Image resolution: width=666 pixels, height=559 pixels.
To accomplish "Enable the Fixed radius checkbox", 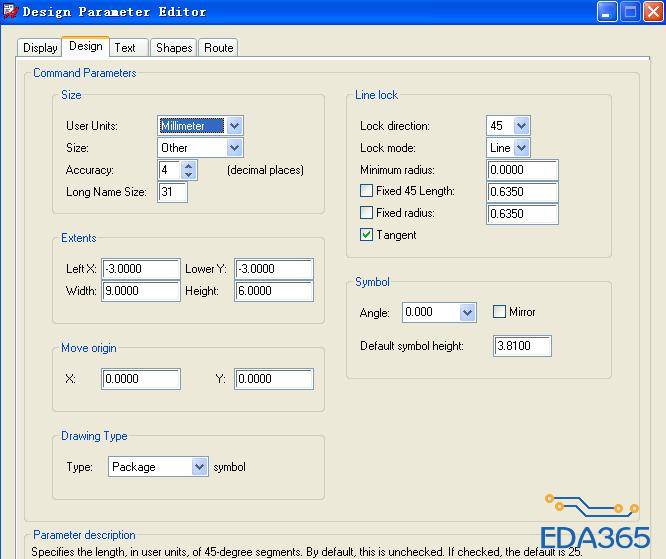I will [366, 212].
